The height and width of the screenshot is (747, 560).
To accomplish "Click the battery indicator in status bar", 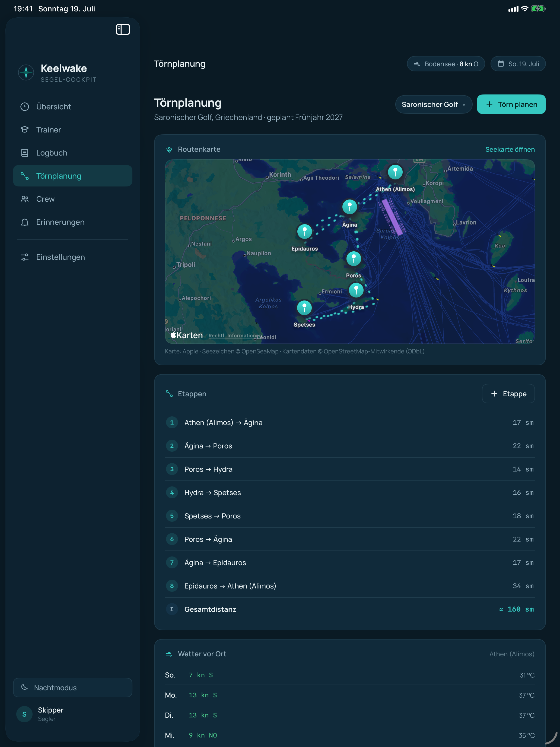I will (538, 9).
